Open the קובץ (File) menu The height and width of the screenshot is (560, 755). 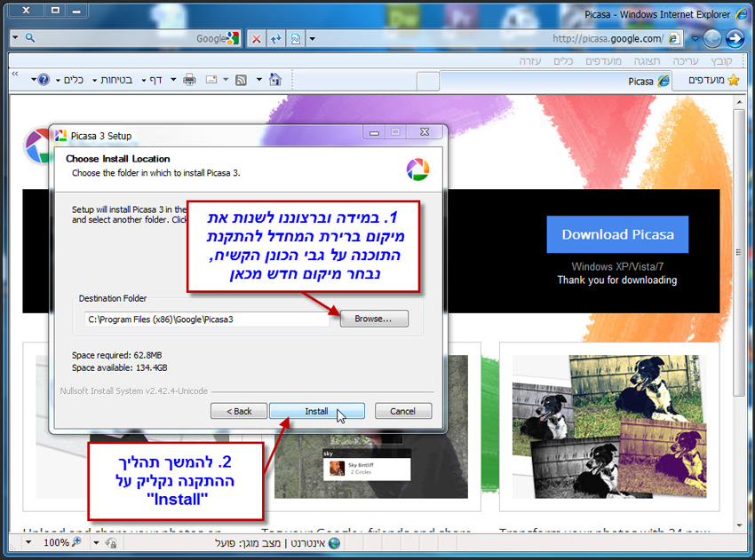click(721, 61)
